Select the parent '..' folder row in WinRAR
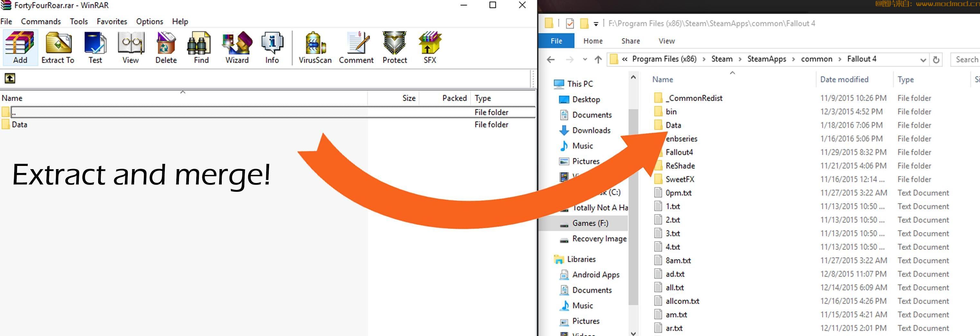This screenshot has width=980, height=336. tap(268, 112)
